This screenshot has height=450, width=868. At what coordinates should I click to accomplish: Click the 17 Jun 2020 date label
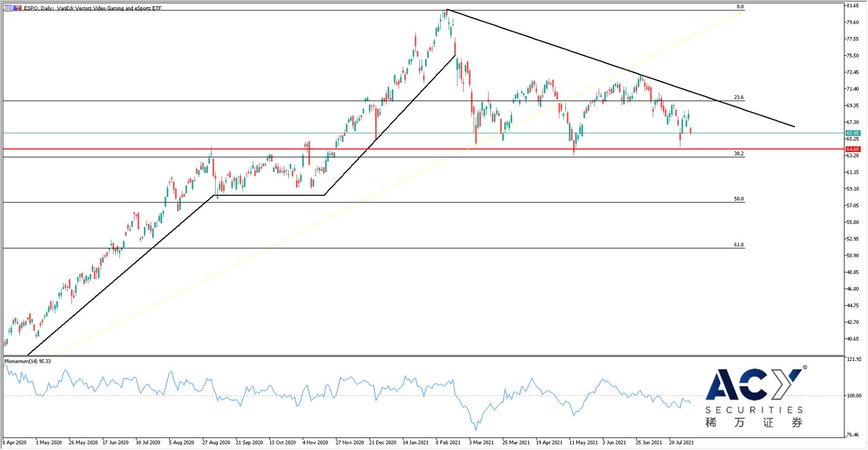pyautogui.click(x=116, y=442)
